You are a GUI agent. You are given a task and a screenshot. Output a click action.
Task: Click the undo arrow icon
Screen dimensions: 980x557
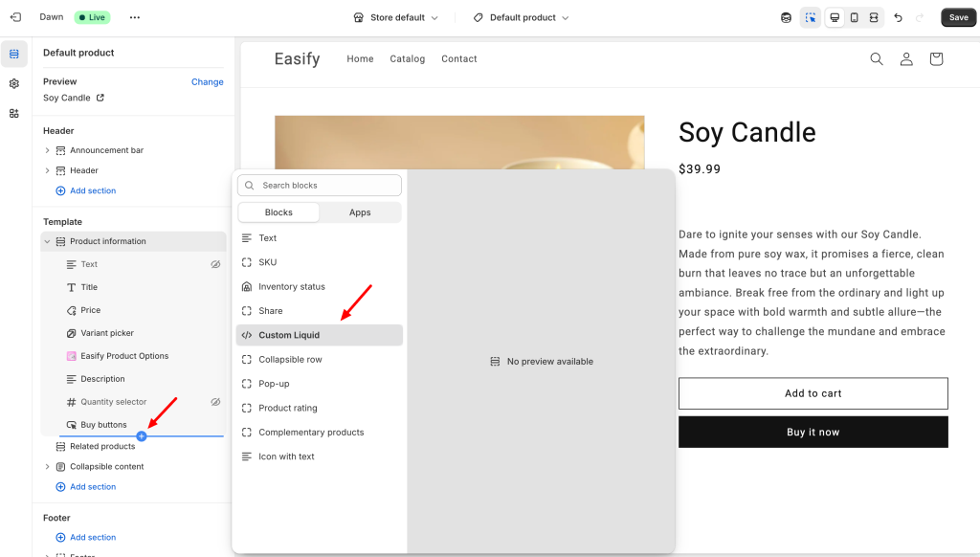[x=898, y=17]
